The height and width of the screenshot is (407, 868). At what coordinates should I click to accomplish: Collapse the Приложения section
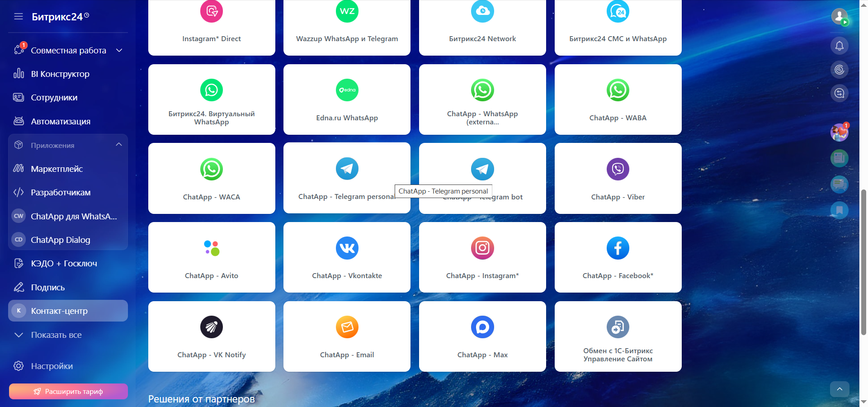coord(119,145)
